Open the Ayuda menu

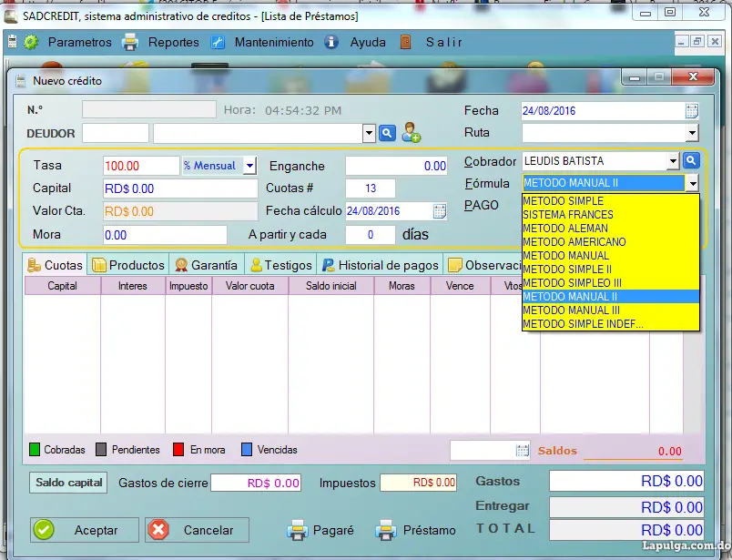368,43
